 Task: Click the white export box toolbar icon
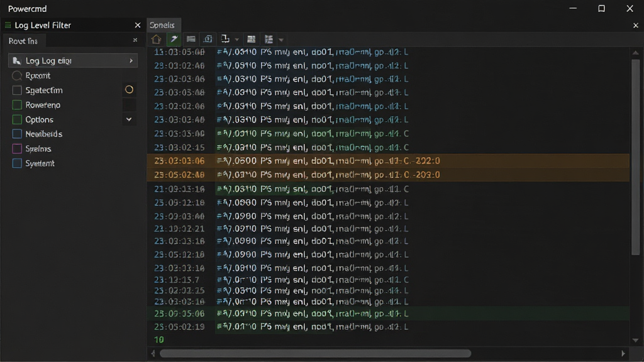(x=225, y=39)
